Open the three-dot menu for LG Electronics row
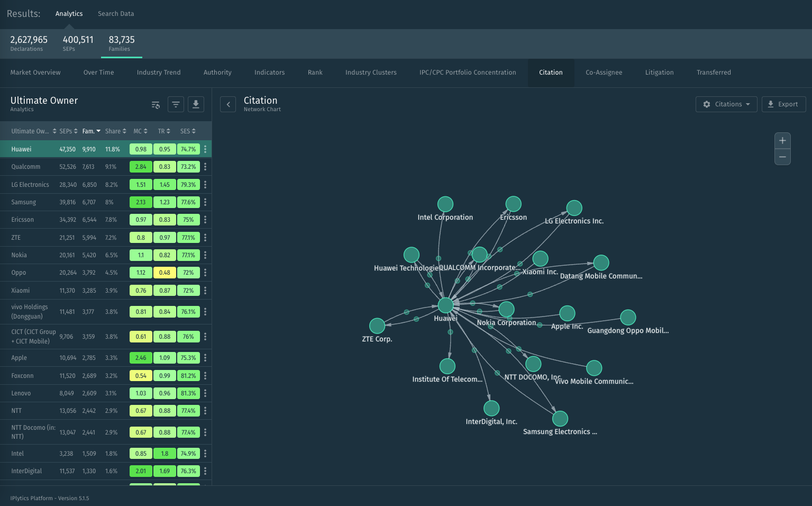 205,185
